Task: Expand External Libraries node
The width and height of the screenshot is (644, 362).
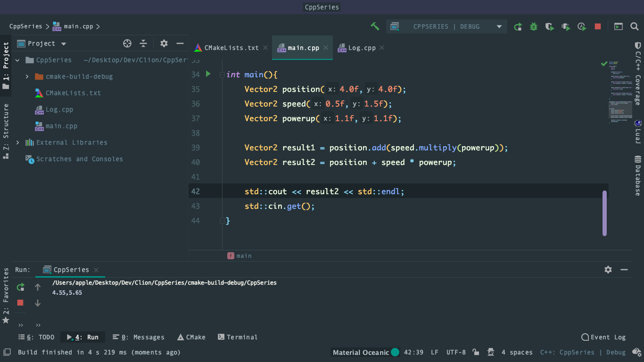Action: (x=17, y=142)
